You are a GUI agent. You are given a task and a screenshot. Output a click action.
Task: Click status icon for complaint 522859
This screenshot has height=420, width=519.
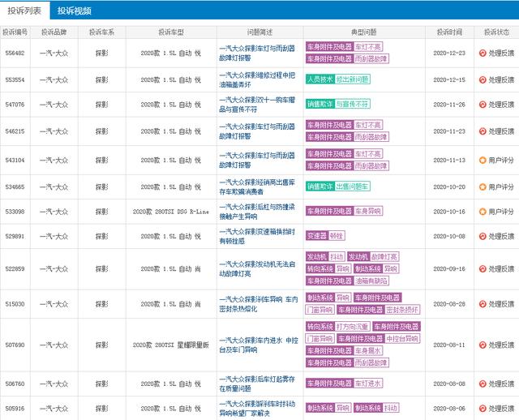483,268
